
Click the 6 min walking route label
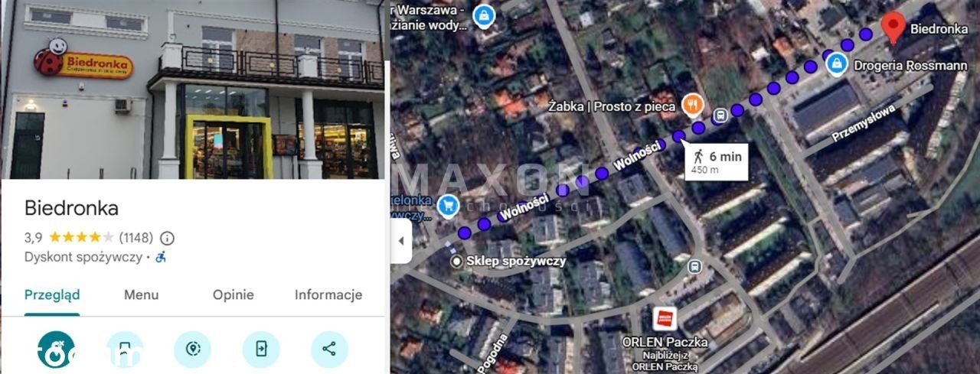pyautogui.click(x=717, y=161)
